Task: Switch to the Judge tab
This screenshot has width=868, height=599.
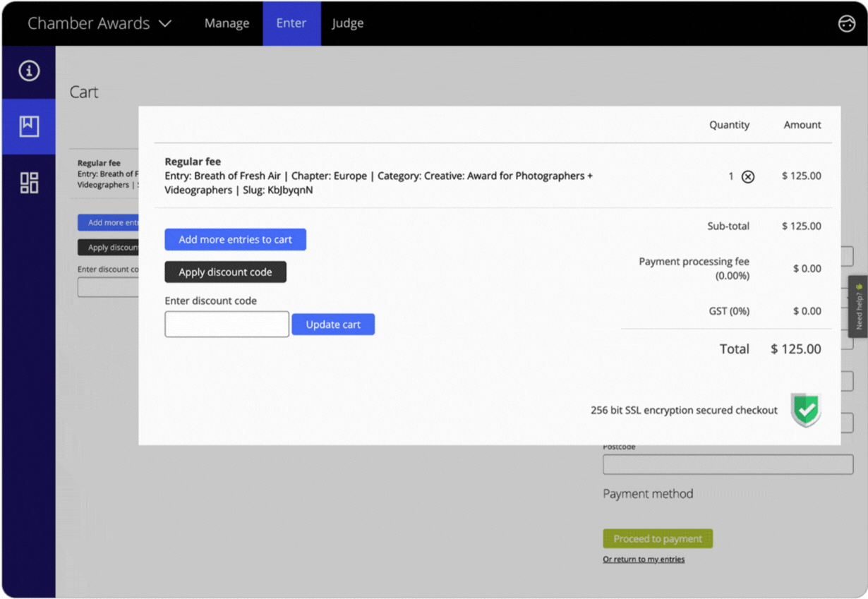Action: 347,23
